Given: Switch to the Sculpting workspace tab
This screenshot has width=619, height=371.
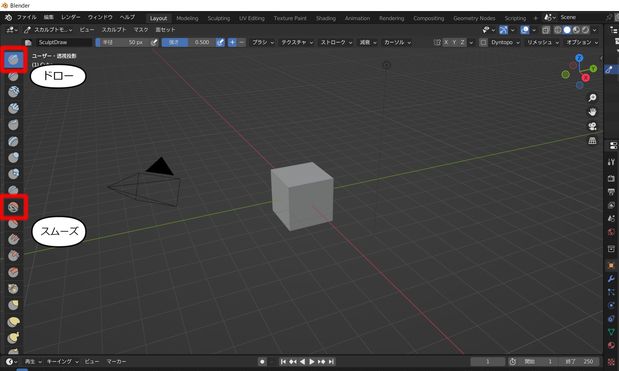Looking at the screenshot, I should point(219,18).
